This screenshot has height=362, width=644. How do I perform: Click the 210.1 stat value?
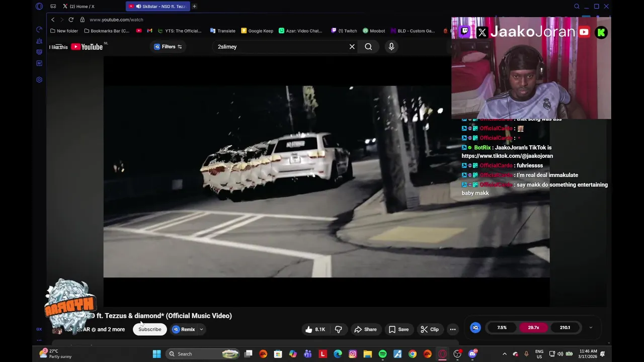(x=565, y=328)
